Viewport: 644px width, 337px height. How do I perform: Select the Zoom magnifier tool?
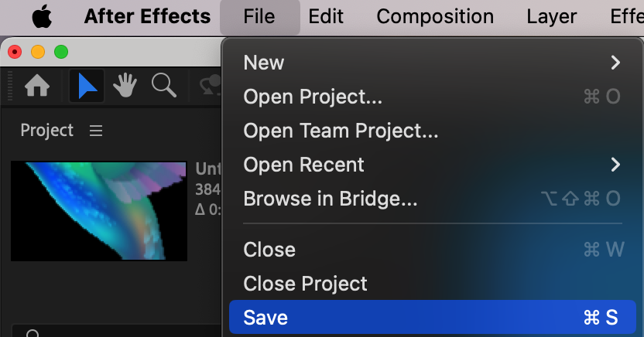point(163,86)
